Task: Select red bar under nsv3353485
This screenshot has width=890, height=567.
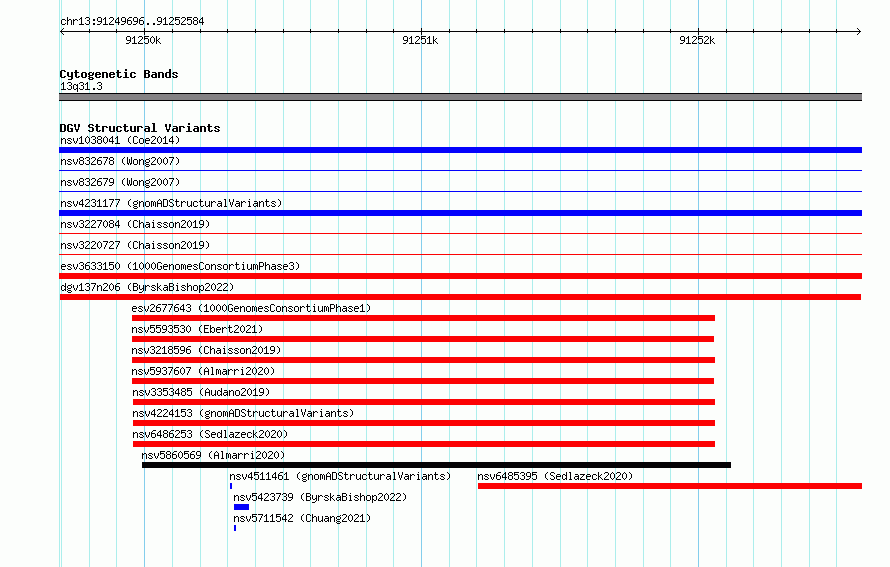Action: [x=424, y=402]
